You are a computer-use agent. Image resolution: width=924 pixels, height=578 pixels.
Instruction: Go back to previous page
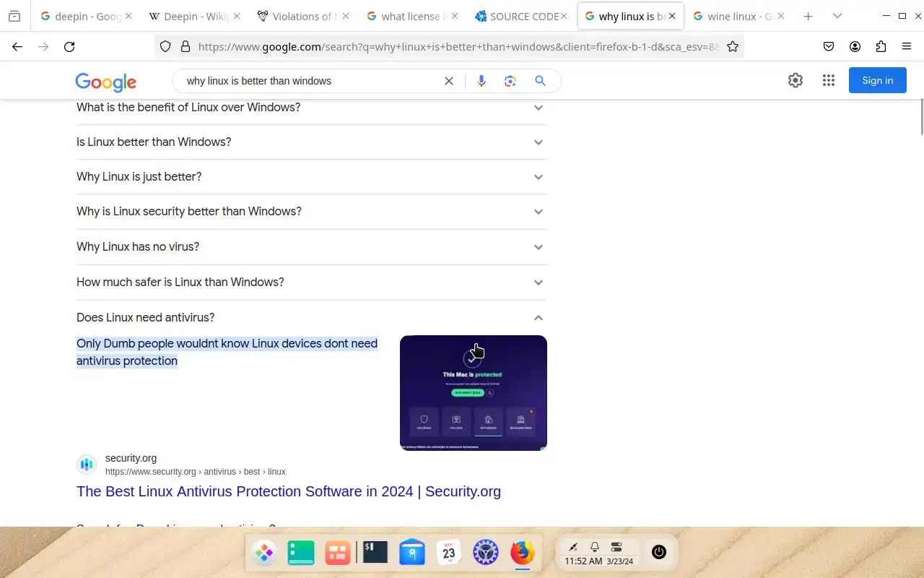point(17,46)
